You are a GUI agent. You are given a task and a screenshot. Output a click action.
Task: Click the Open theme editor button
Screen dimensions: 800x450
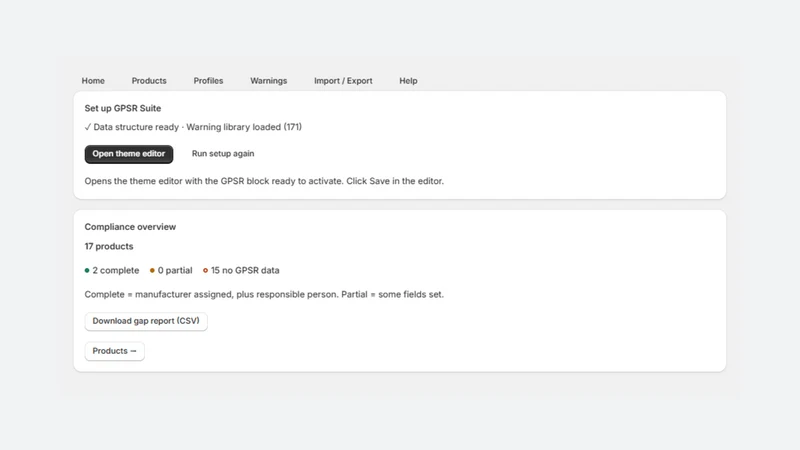129,154
